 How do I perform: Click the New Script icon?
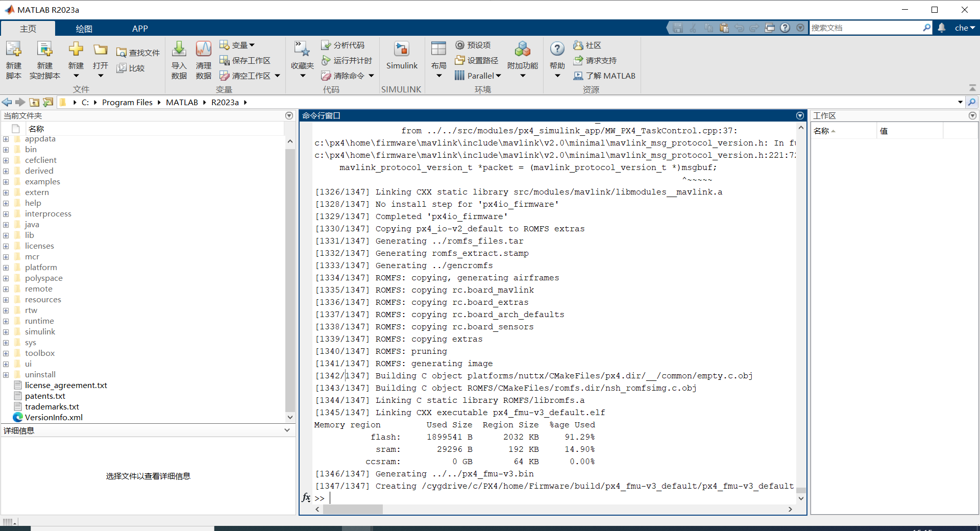pyautogui.click(x=14, y=50)
